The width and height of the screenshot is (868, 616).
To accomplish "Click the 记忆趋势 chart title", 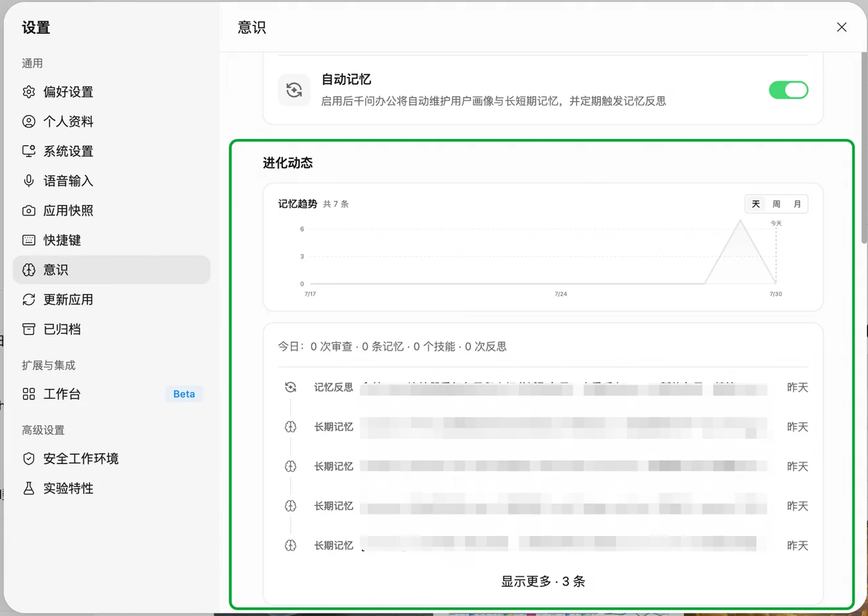I will (x=298, y=204).
